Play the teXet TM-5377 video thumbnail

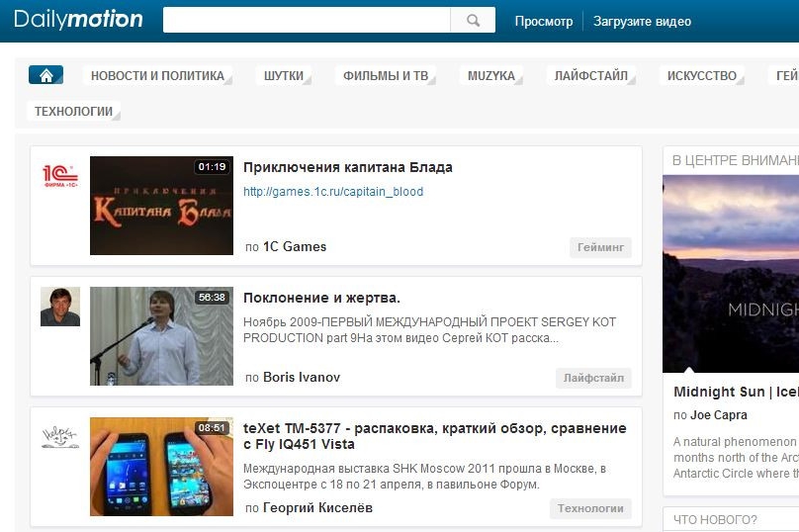(x=161, y=467)
